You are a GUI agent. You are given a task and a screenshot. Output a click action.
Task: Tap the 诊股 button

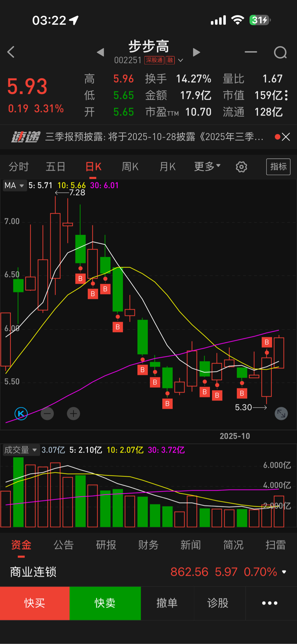click(x=218, y=603)
